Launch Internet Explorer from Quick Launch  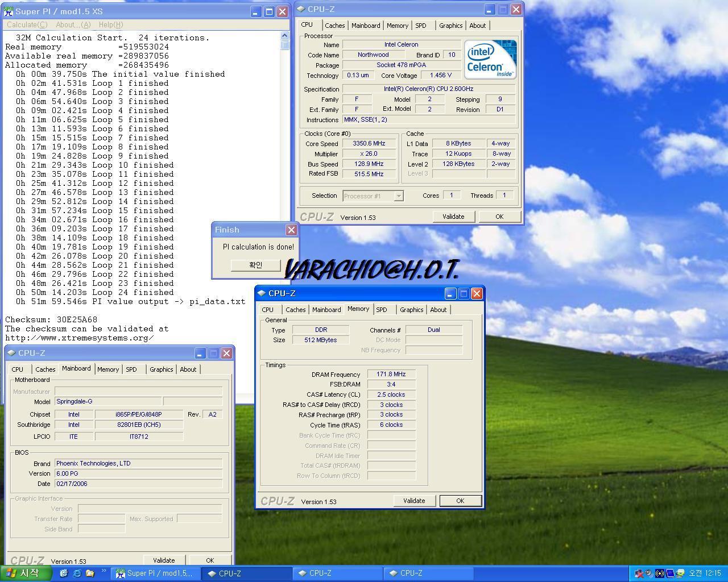tap(77, 573)
